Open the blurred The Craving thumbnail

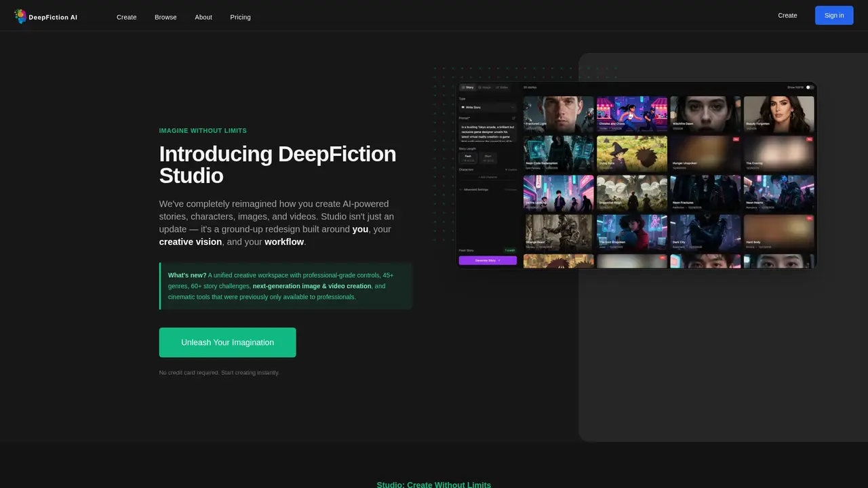[778, 153]
